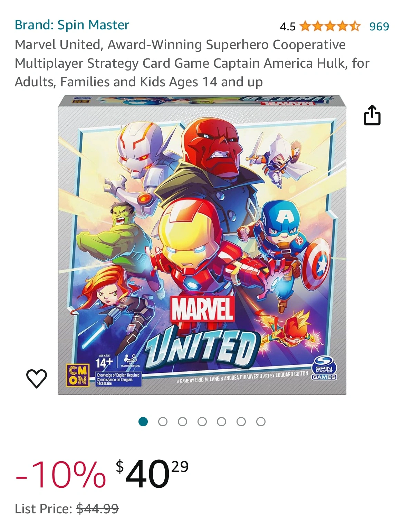Tap the share icon beside product image
The height and width of the screenshot is (532, 404).
tap(372, 115)
